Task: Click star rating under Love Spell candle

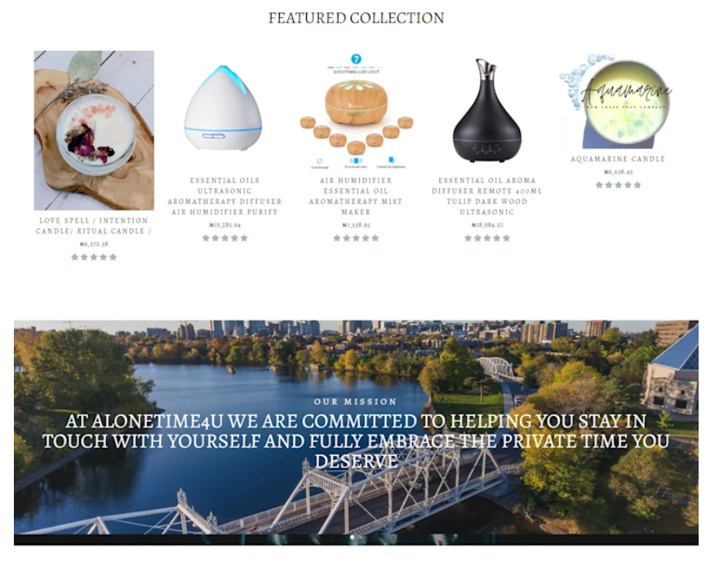Action: coord(94,257)
